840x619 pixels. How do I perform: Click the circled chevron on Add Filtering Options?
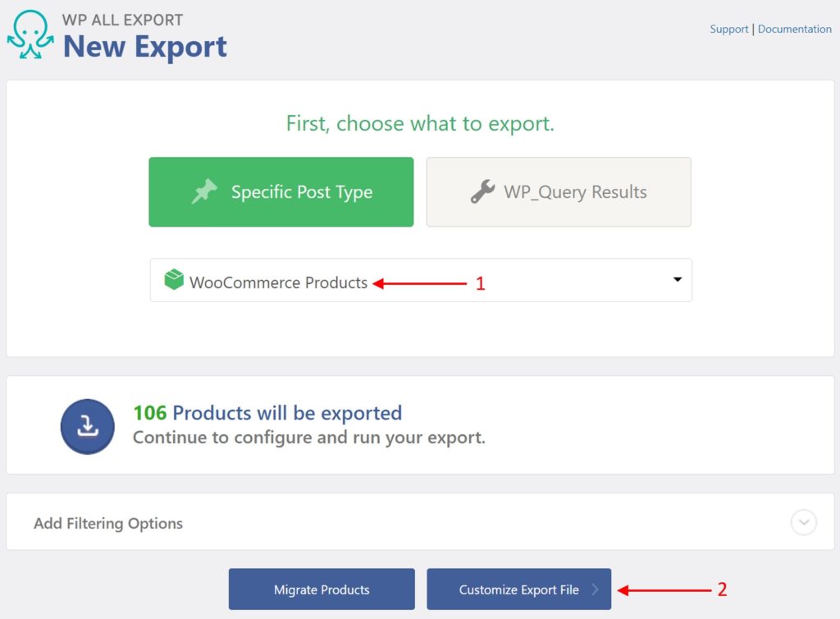(x=803, y=522)
